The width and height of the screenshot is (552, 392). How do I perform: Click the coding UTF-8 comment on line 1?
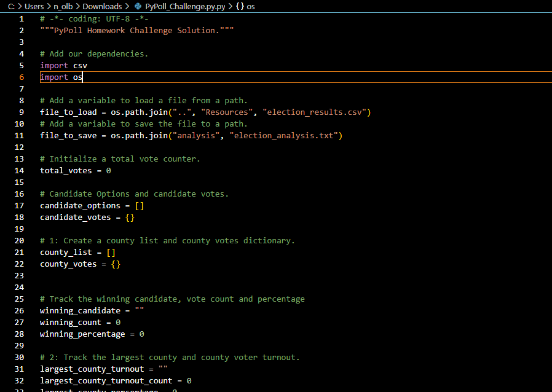tap(94, 19)
